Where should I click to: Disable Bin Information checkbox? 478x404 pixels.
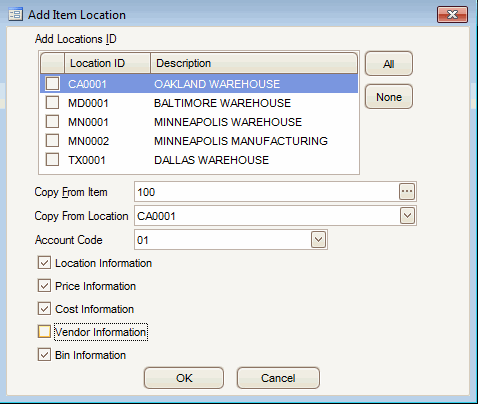click(x=44, y=355)
